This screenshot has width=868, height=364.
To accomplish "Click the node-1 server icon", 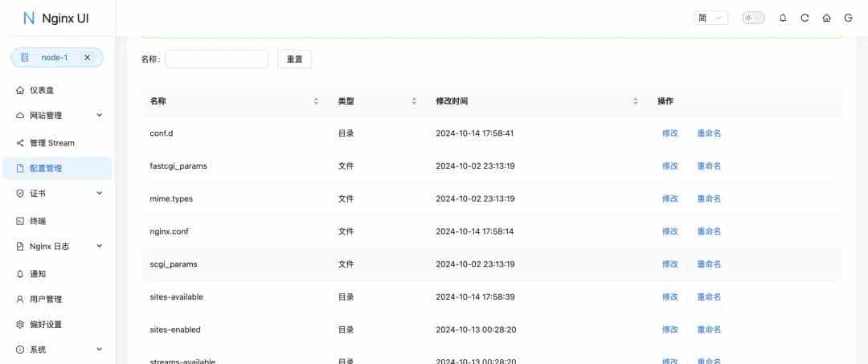I will pyautogui.click(x=25, y=58).
